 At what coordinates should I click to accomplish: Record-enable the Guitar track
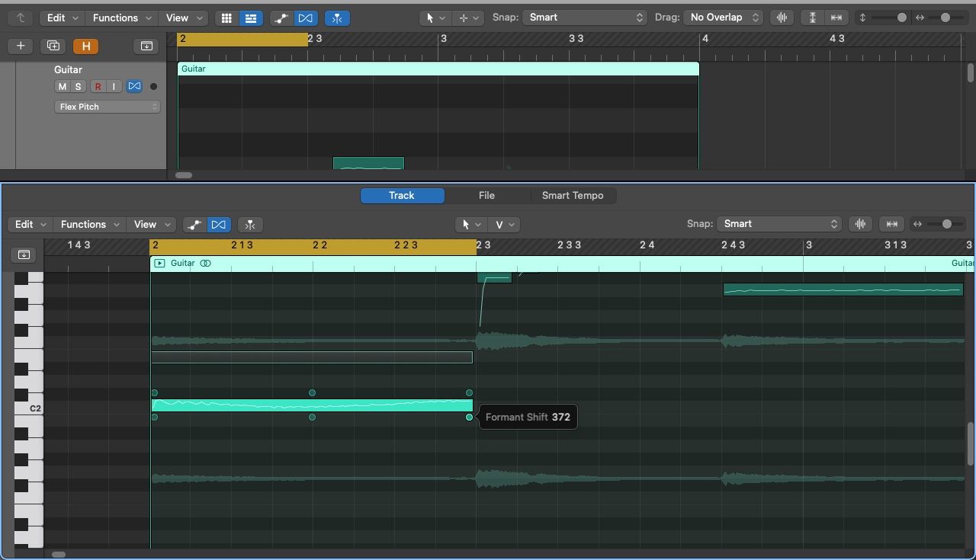[98, 86]
